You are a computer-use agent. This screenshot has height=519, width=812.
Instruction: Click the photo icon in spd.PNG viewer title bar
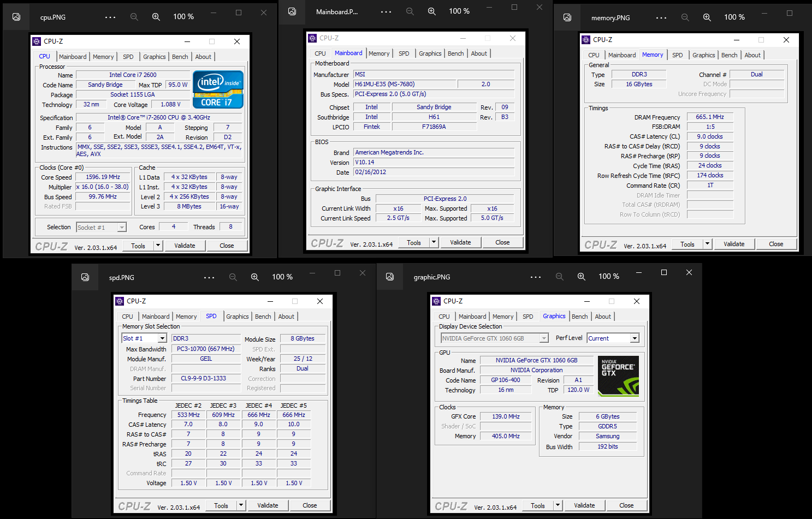click(x=85, y=277)
